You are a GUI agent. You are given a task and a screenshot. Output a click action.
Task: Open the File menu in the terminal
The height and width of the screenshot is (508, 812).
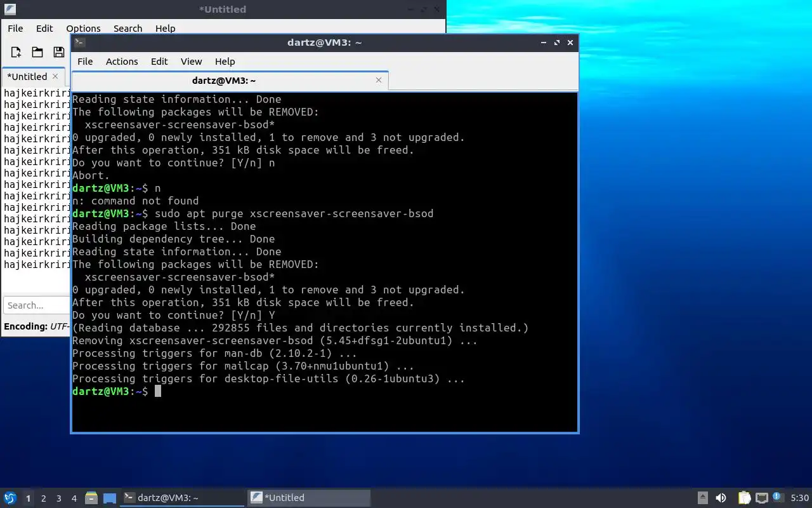coord(85,62)
